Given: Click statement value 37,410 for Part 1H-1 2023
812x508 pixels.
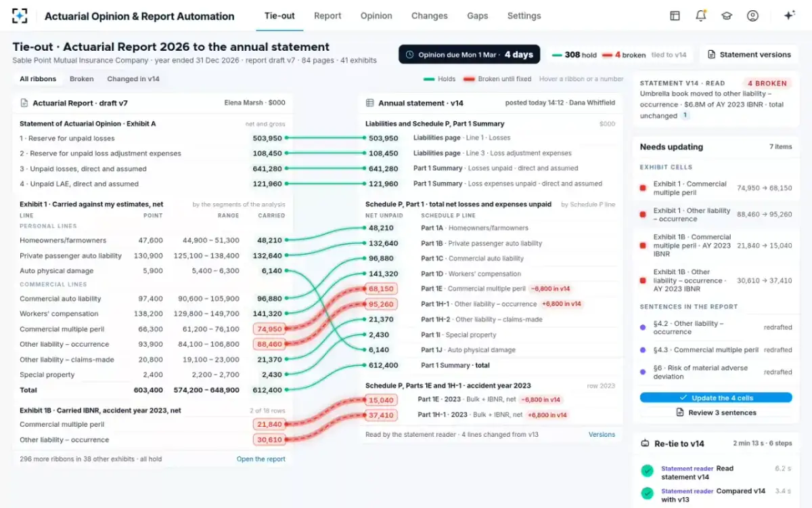Looking at the screenshot, I should [x=381, y=415].
